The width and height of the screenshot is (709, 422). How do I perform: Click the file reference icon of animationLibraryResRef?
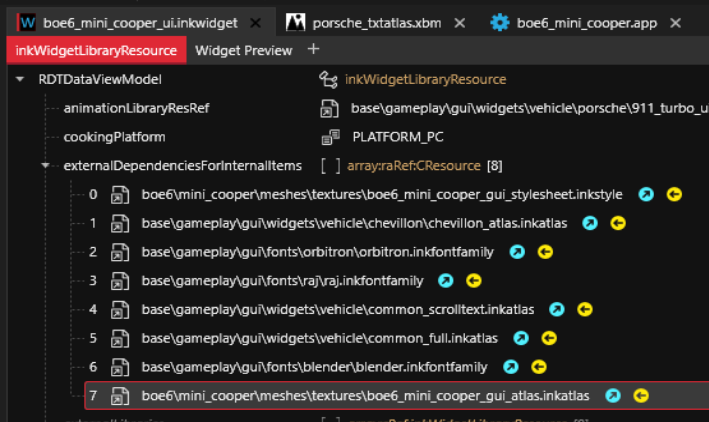pos(327,108)
